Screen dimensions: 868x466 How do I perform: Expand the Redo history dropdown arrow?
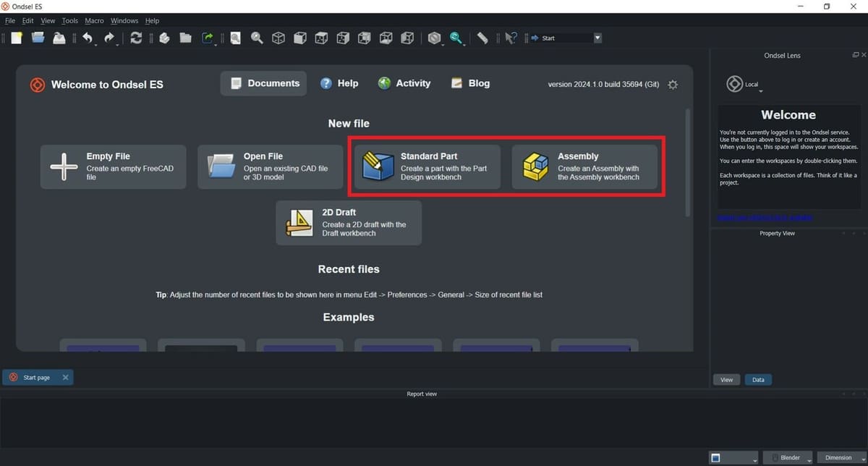point(118,45)
